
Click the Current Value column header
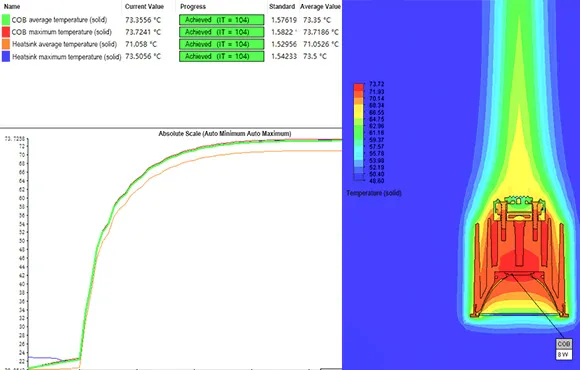[x=144, y=6]
